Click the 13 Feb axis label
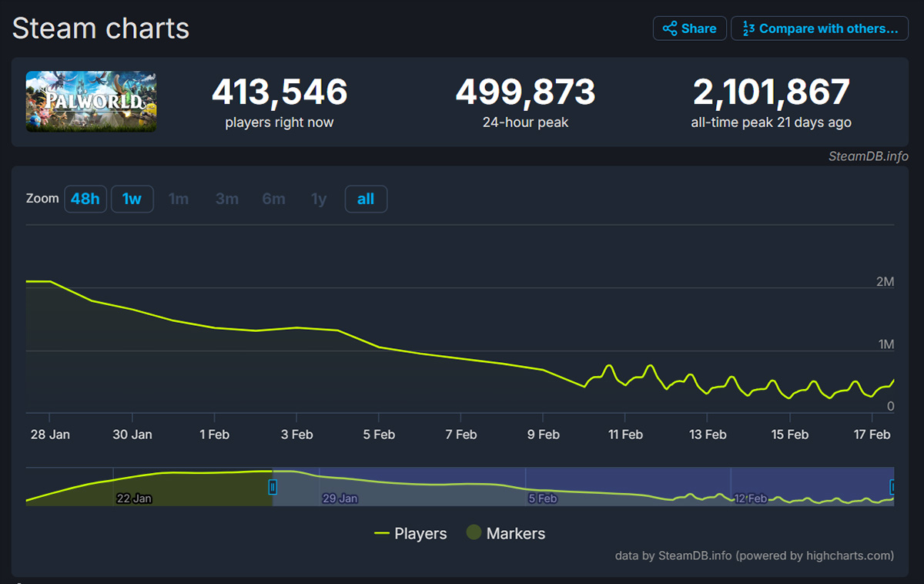 [x=708, y=435]
